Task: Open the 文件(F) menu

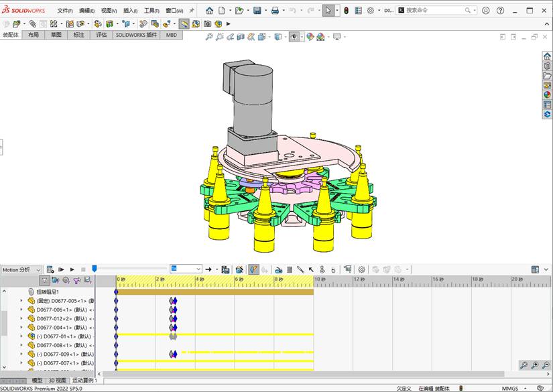Action: (65, 11)
